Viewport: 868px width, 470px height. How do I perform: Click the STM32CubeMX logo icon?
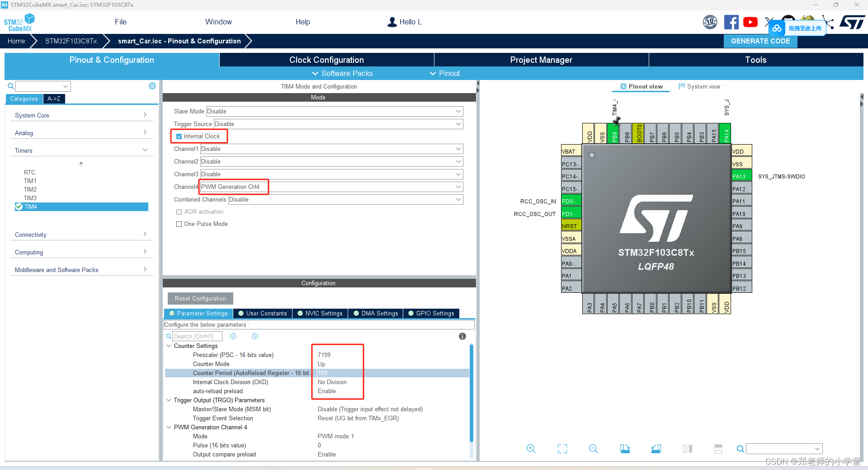19,22
